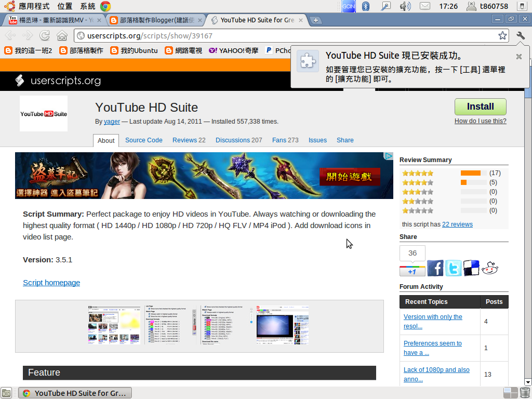The image size is (532, 399).
Task: Open the 22 reviews link
Action: click(x=457, y=224)
